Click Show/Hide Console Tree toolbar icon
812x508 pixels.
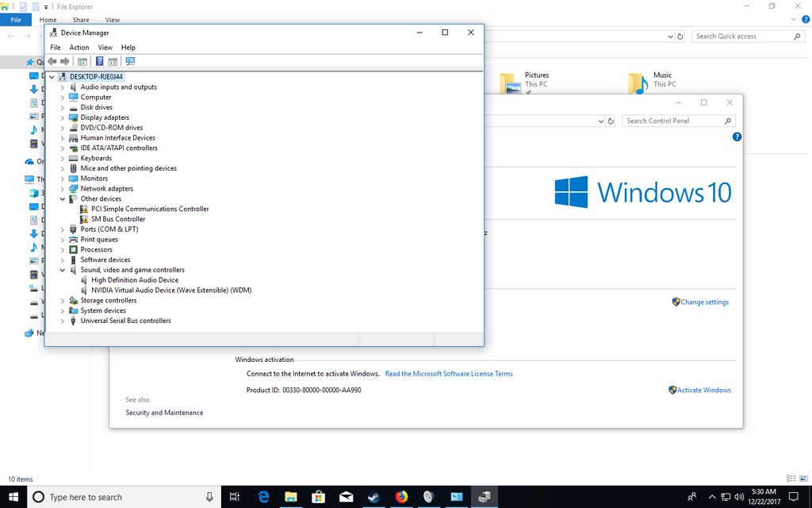pos(82,61)
